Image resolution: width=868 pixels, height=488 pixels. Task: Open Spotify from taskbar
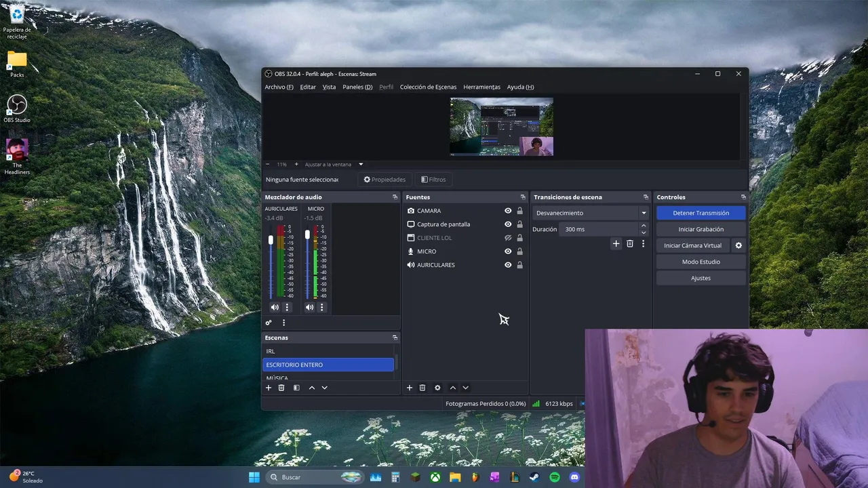point(555,477)
